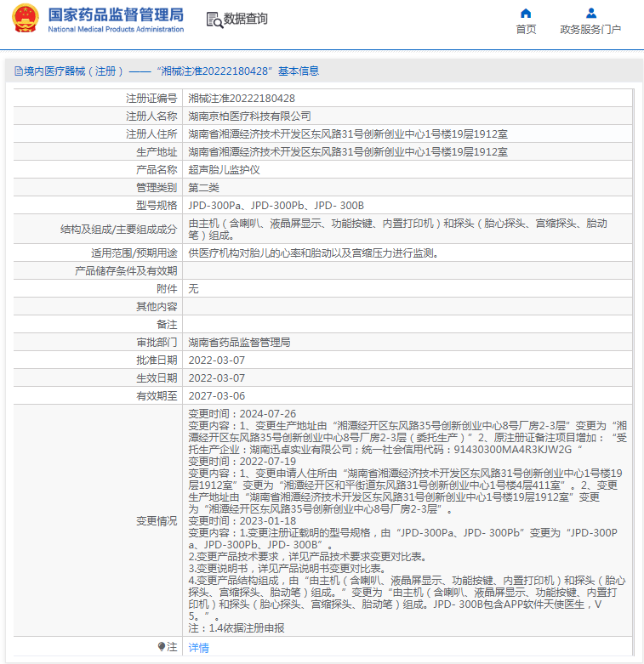644x664 pixels.
Task: Click the 数据查询 label
Action: pos(246,19)
